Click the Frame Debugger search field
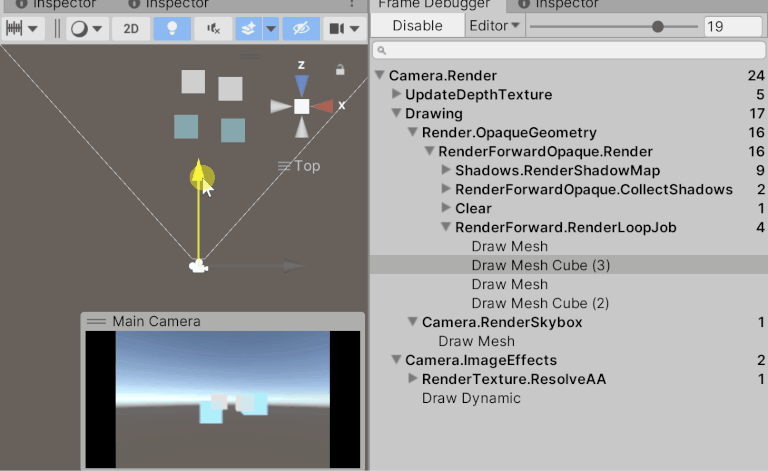 pos(568,49)
